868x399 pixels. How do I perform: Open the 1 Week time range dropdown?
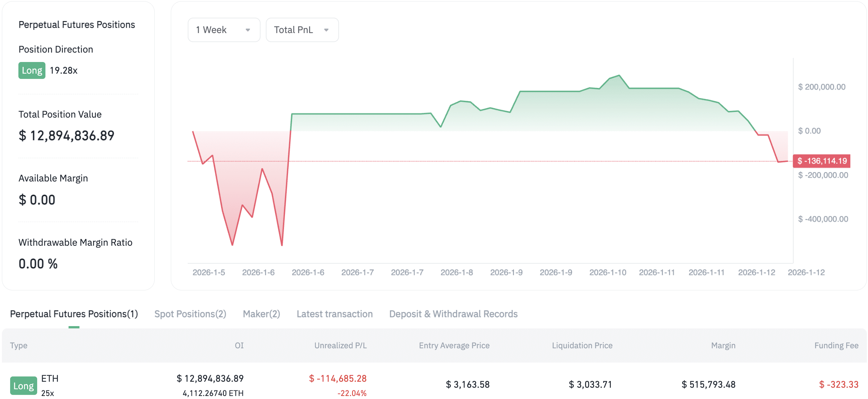point(223,30)
